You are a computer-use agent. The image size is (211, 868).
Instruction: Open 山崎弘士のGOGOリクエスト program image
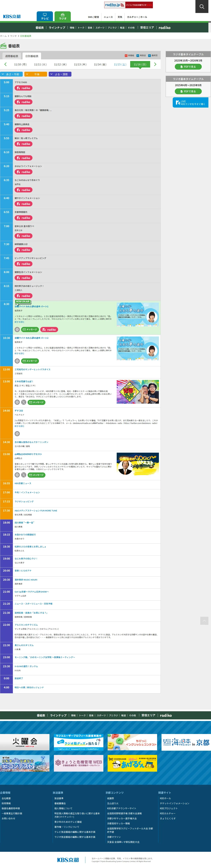[x=137, y=465]
